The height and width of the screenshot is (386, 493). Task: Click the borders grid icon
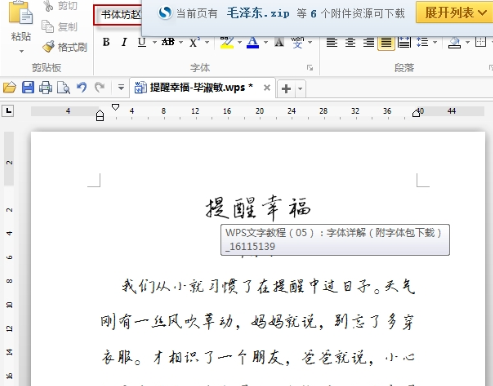click(481, 42)
